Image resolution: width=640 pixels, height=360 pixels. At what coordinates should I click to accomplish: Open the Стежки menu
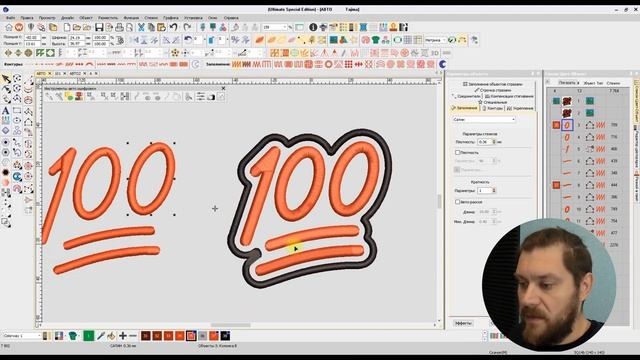click(151, 18)
